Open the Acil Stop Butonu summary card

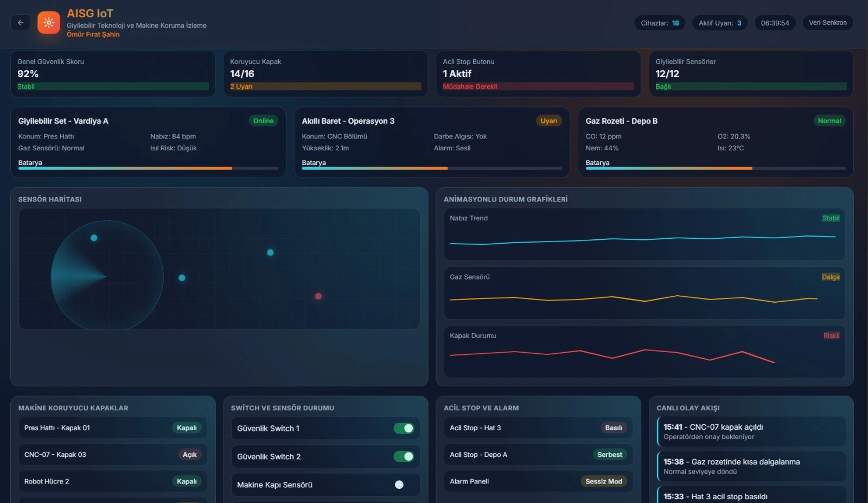[538, 74]
